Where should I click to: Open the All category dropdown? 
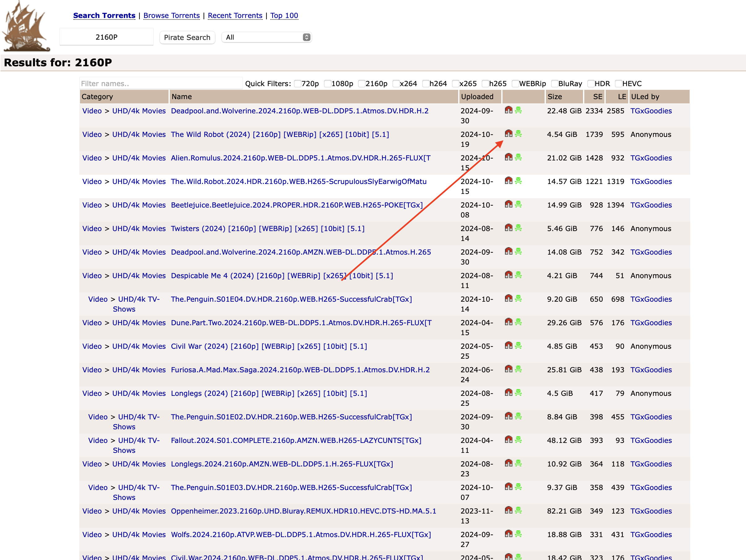[x=266, y=37]
